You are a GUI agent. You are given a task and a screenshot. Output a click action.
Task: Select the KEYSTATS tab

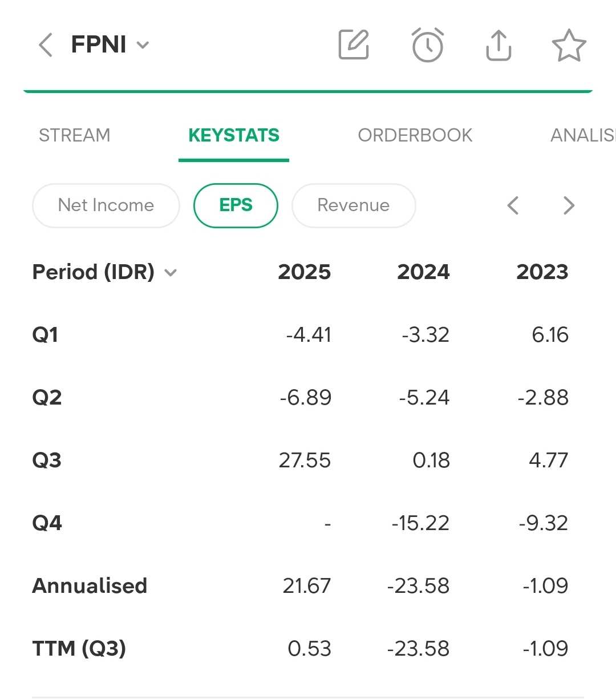[x=234, y=135]
